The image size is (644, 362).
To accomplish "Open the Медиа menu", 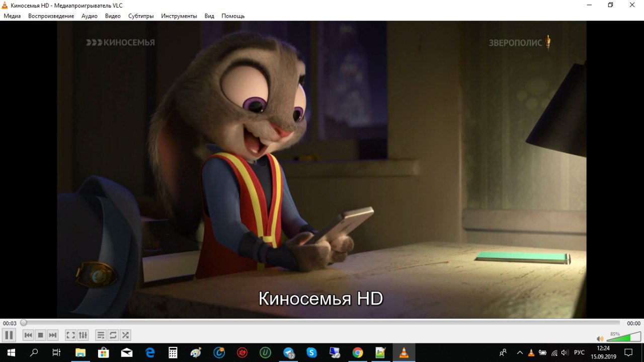I will point(12,16).
